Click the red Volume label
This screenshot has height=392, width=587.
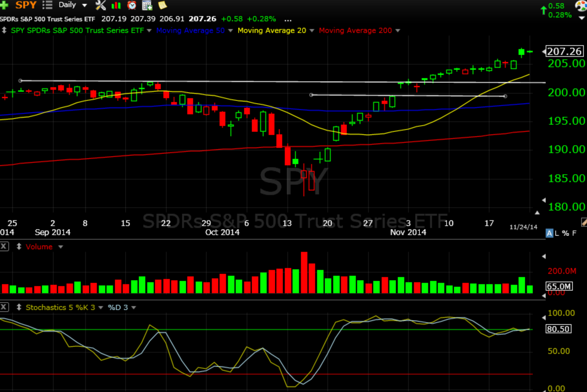[39, 247]
